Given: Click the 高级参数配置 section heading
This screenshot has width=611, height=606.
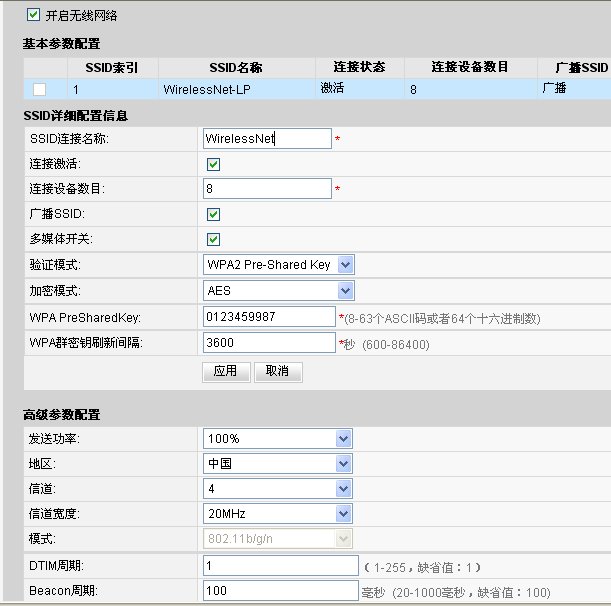Looking at the screenshot, I should tap(61, 415).
